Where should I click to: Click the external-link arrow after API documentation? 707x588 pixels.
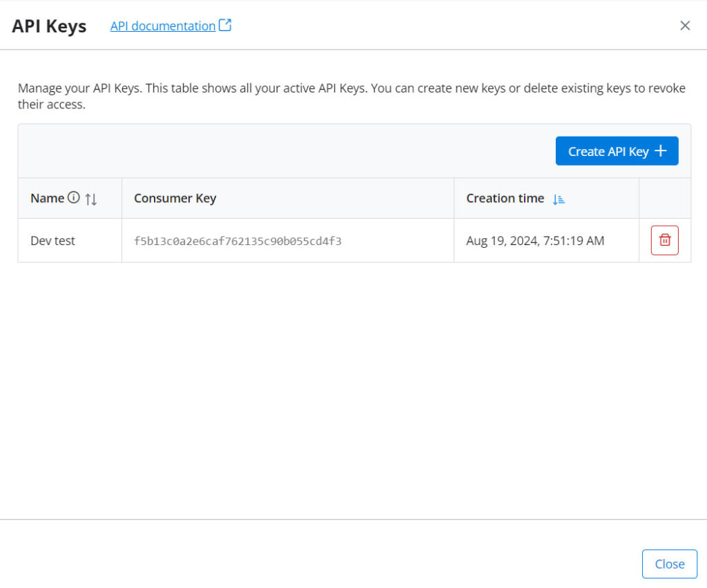225,25
